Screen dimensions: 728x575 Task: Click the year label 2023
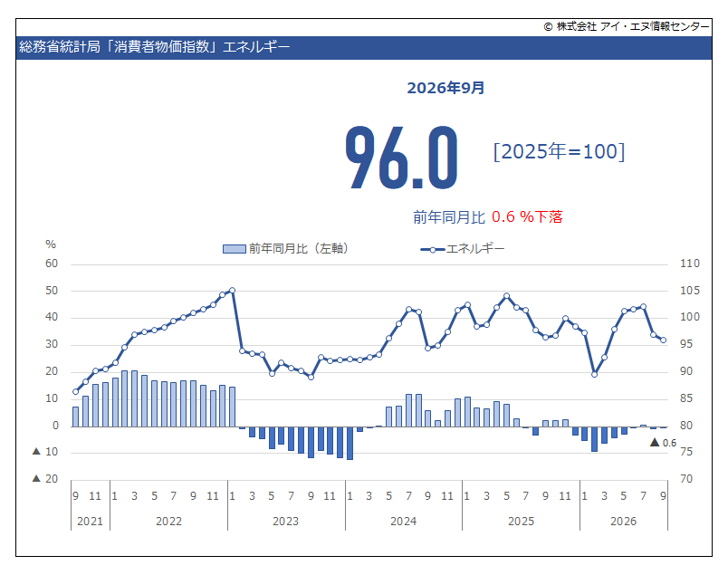pos(285,522)
